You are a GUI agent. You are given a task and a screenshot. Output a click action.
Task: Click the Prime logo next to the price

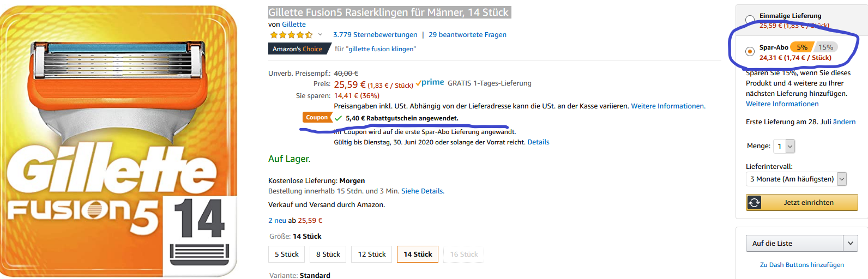[430, 83]
